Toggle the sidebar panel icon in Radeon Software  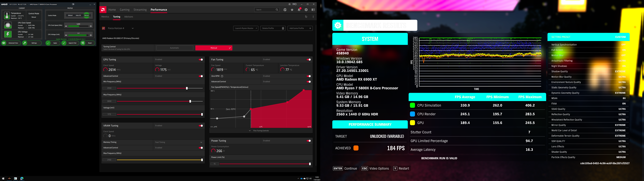pos(313,10)
